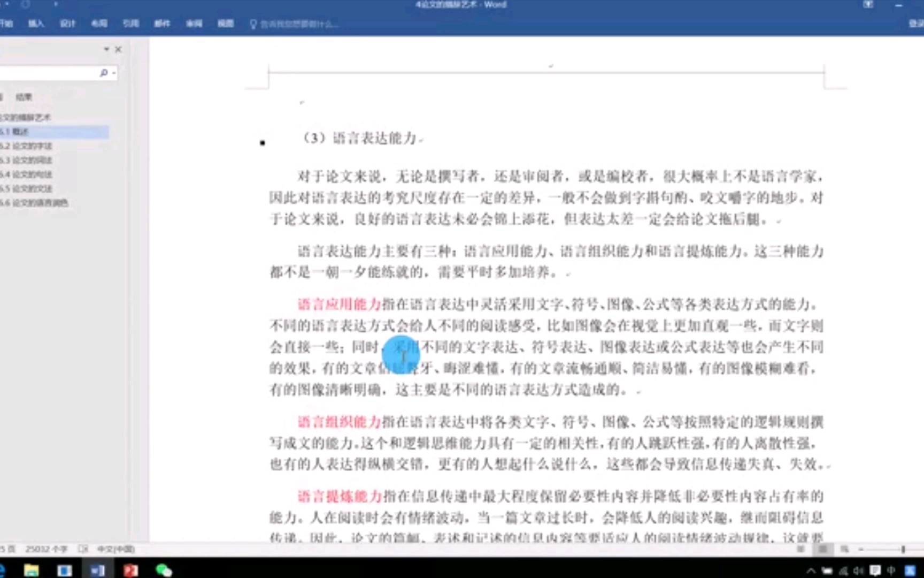Screen dimensions: 924x578
Task: Switch to Web Layout view icon
Action: [x=845, y=549]
